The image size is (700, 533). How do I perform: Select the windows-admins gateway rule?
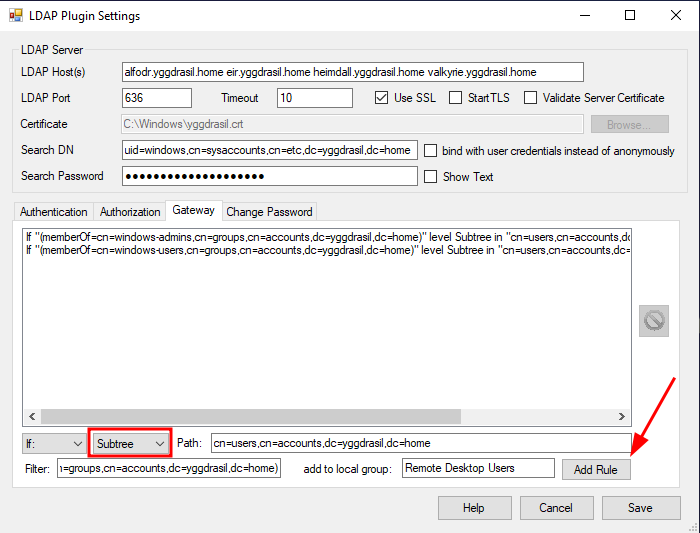tap(327, 237)
